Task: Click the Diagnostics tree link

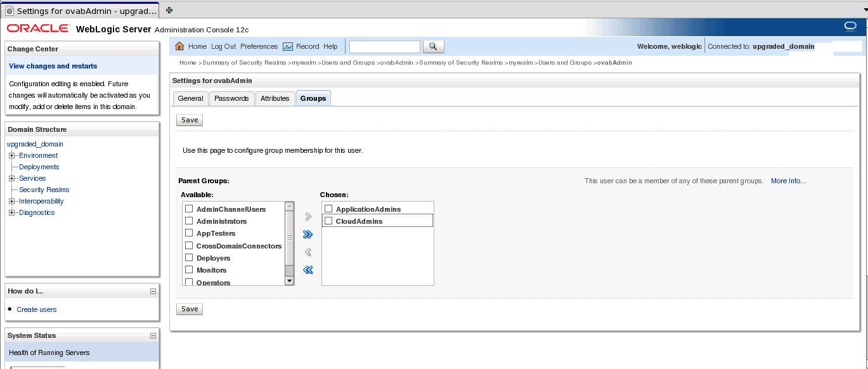Action: click(37, 212)
